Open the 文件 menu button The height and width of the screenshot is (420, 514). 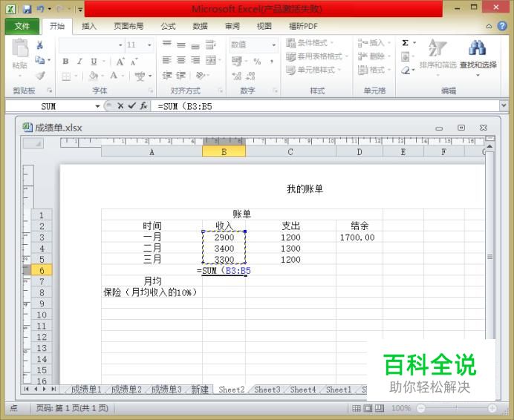point(22,26)
